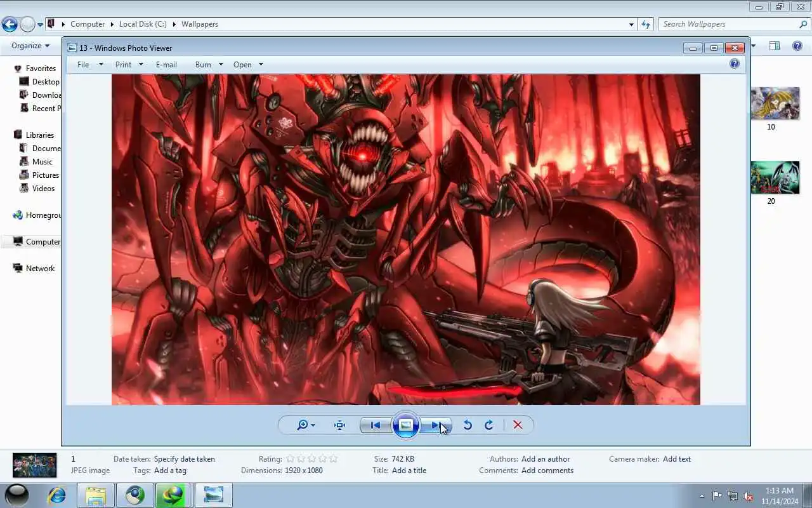Click the Explorer forward arrow button
The width and height of the screenshot is (812, 508).
27,24
